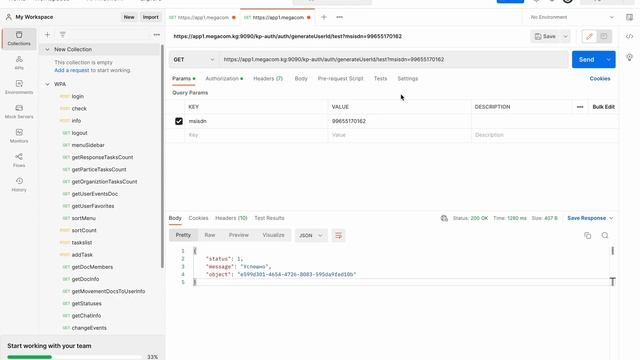Copy the response body with copy icon
This screenshot has width=640, height=360.
587,236
